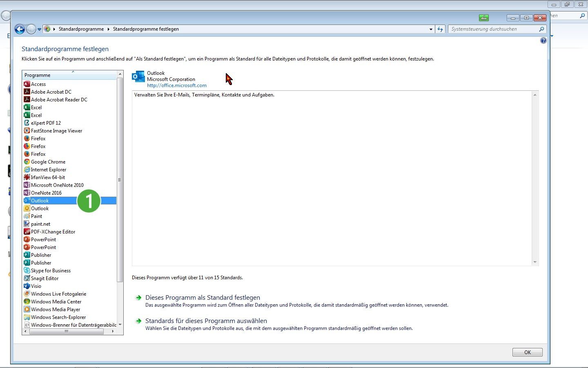The image size is (588, 368).
Task: Click the Visio program icon
Action: point(27,286)
